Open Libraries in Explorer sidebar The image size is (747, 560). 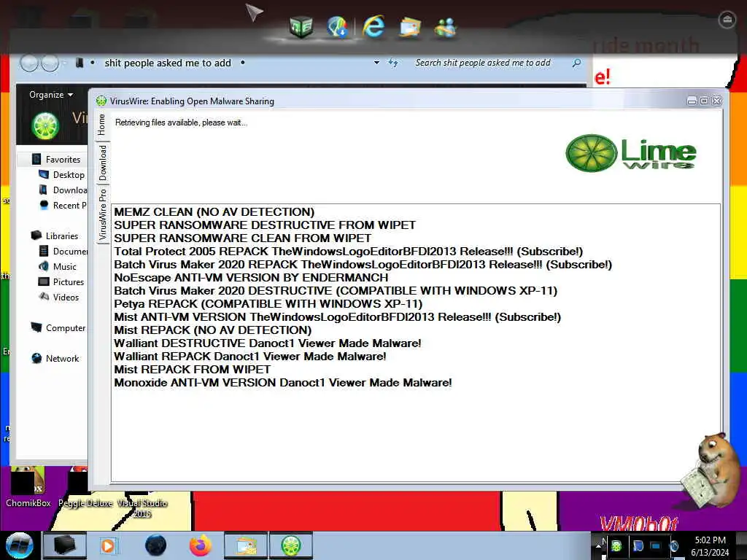click(x=55, y=236)
